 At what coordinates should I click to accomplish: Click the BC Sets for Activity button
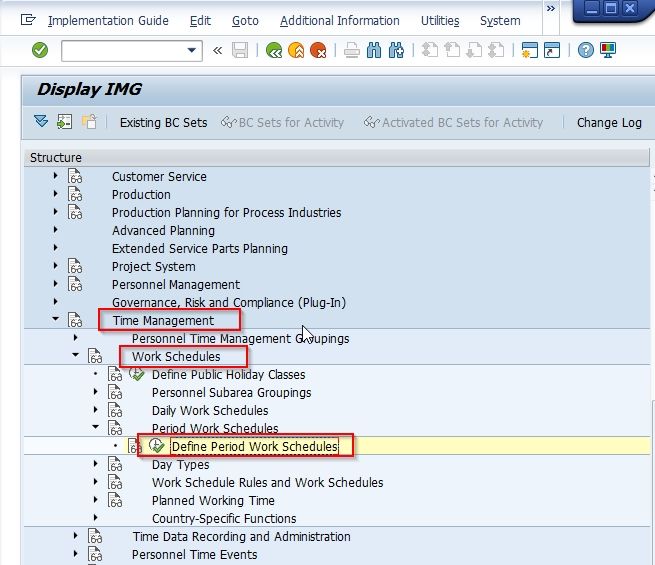(282, 123)
